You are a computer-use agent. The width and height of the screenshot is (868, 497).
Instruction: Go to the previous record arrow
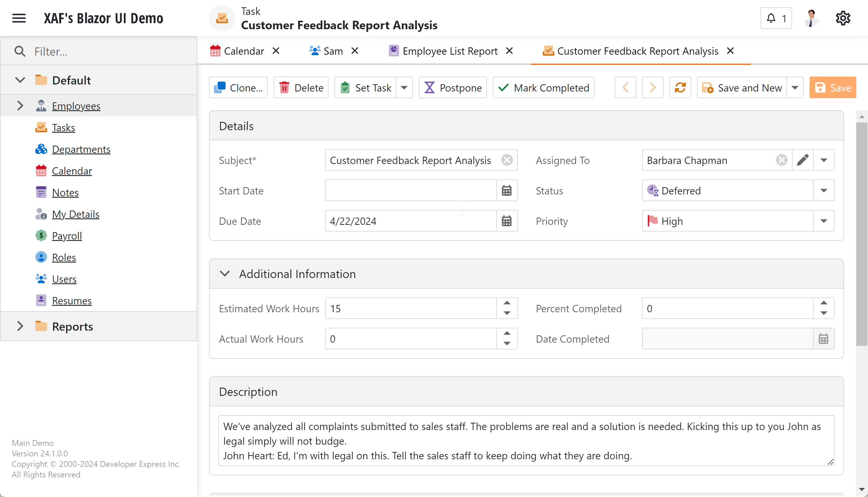click(625, 88)
